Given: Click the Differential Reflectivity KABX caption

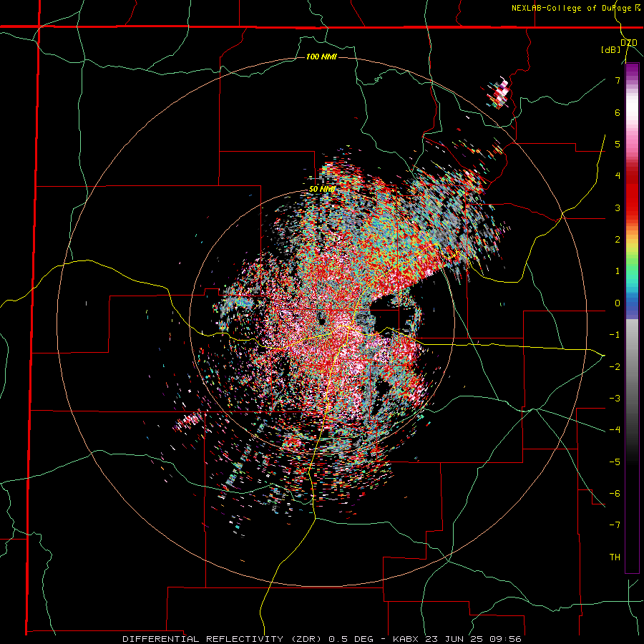Looking at the screenshot, I should [x=323, y=639].
